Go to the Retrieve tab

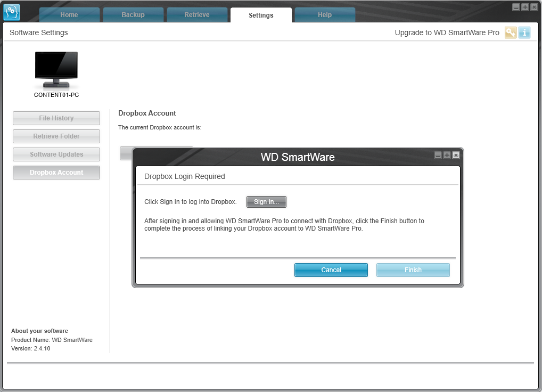197,15
